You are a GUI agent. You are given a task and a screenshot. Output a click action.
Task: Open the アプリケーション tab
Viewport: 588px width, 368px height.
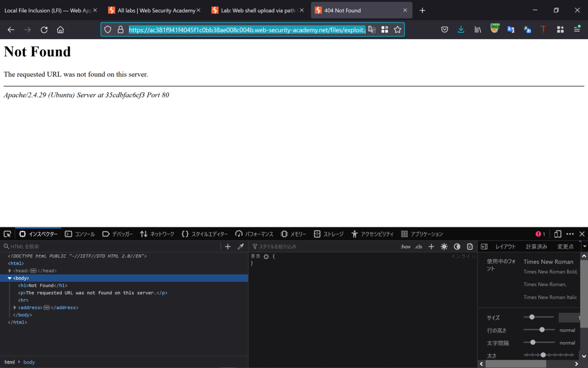(x=422, y=234)
